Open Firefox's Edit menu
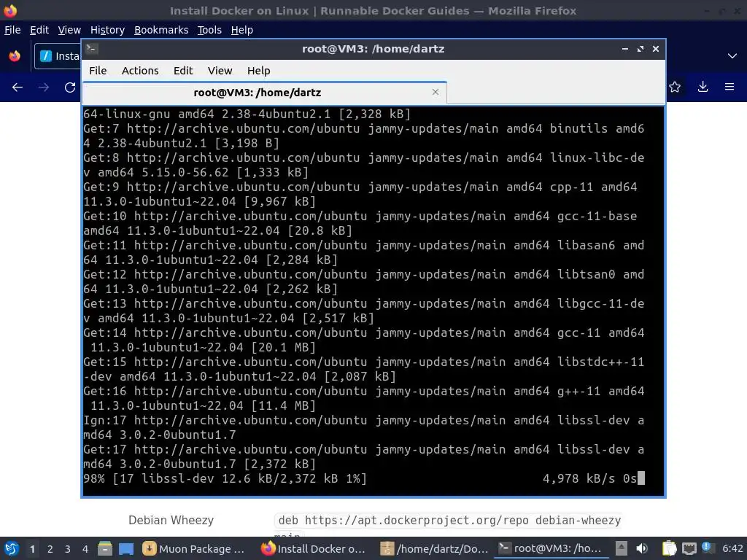The height and width of the screenshot is (560, 747). pos(39,30)
